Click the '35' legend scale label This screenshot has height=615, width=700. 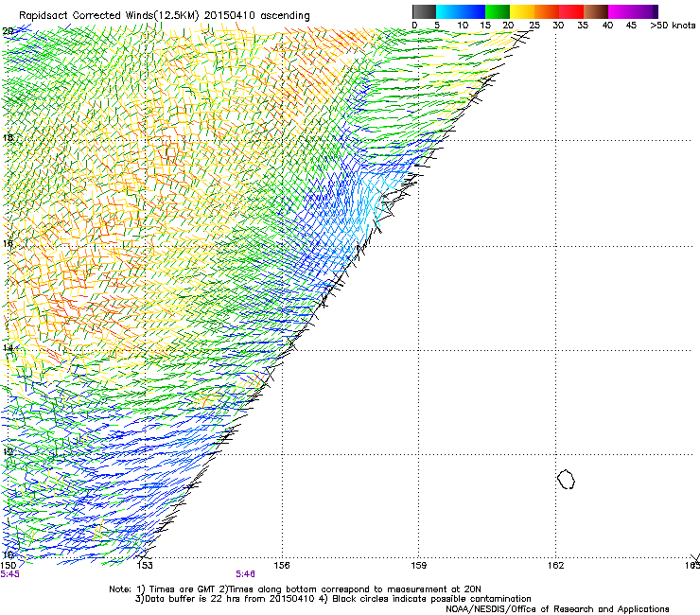coord(583,26)
